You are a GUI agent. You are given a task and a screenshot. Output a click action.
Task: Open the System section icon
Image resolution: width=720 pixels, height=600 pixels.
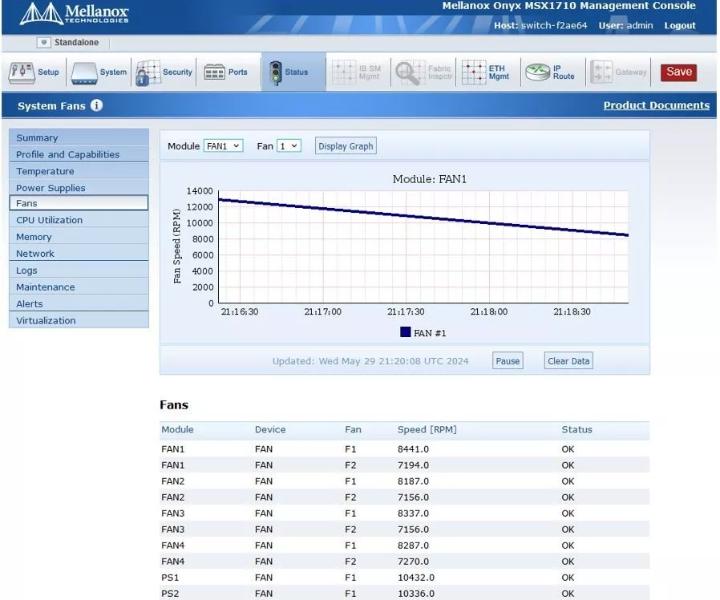point(84,73)
